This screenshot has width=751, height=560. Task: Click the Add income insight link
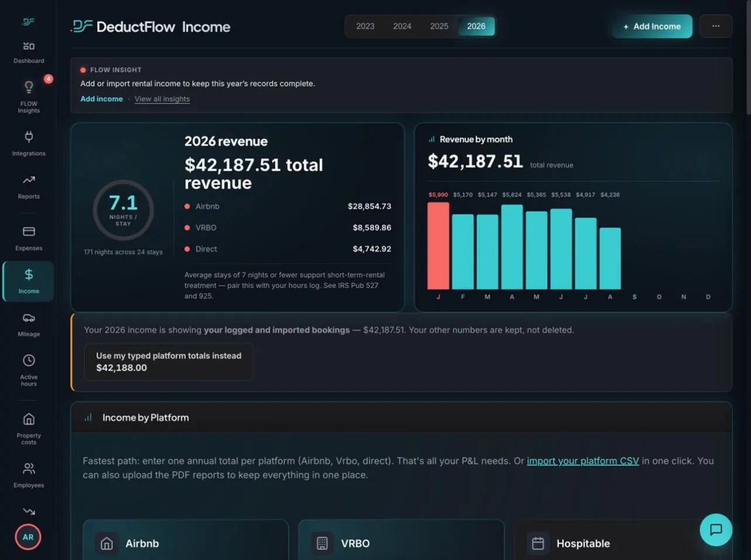point(102,99)
